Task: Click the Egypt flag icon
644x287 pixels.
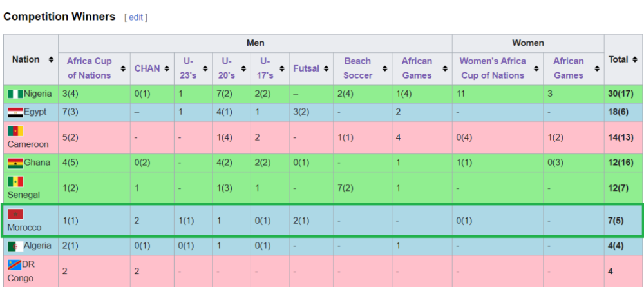Action: (x=15, y=112)
